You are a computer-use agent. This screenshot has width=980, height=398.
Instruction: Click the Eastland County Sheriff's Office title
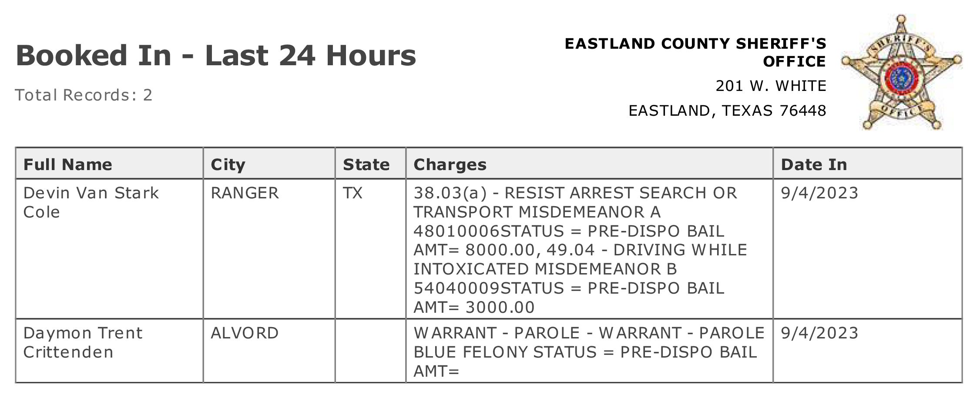click(695, 52)
